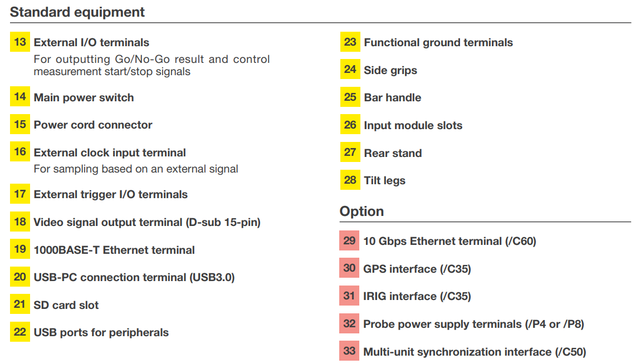The height and width of the screenshot is (364, 635).
Task: Click the yellow number 13 badge
Action: (x=20, y=42)
